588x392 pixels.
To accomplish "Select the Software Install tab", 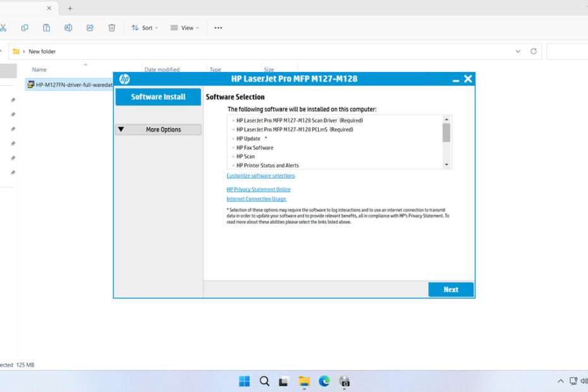I will coord(158,97).
